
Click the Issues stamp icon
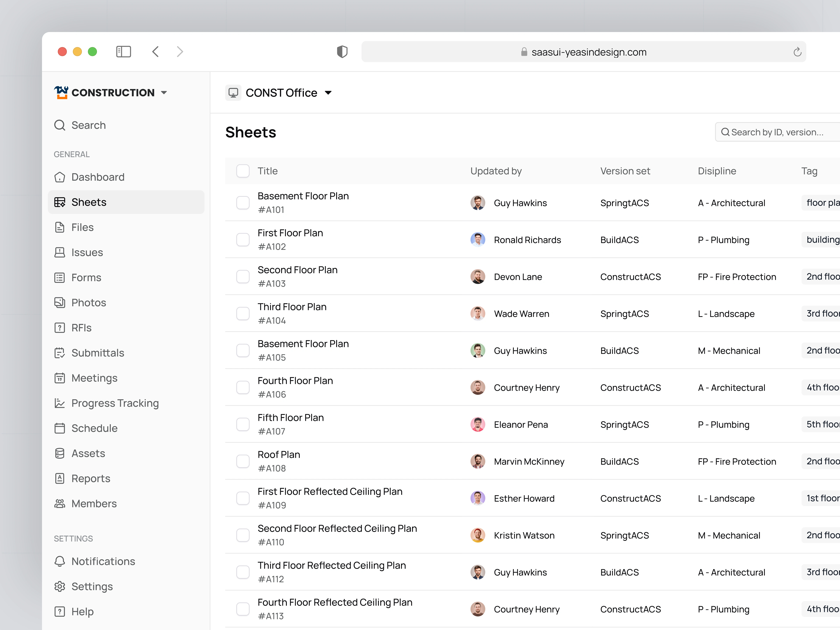click(x=60, y=252)
